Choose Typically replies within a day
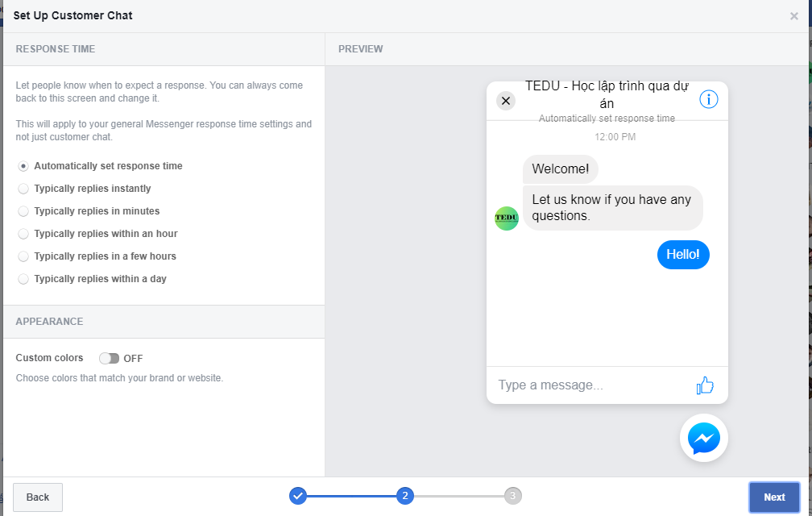The height and width of the screenshot is (516, 812). tap(23, 279)
